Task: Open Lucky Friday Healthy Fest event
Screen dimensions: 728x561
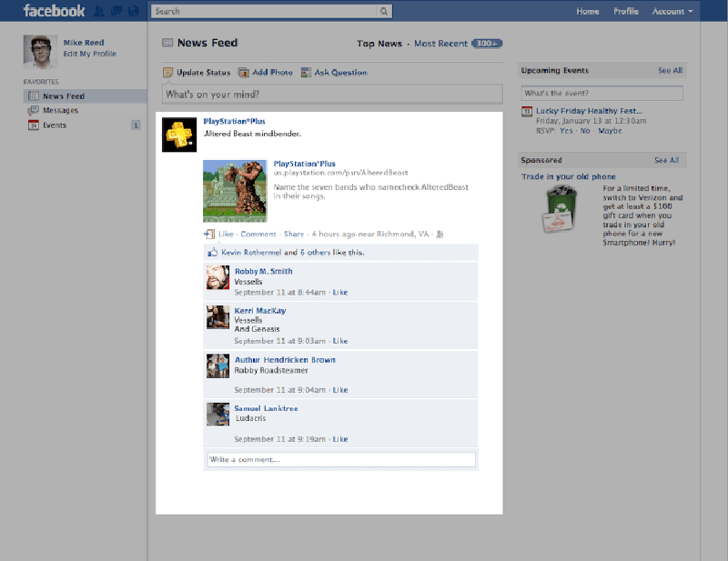Action: point(589,111)
